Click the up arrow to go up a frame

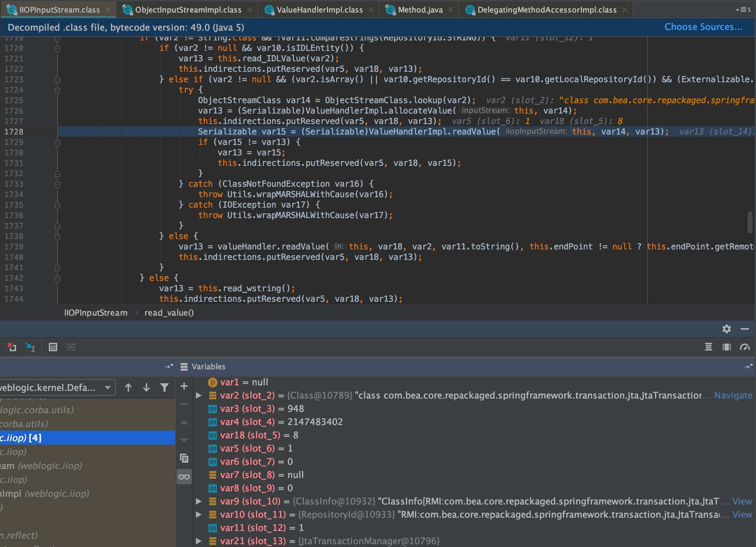click(x=128, y=387)
